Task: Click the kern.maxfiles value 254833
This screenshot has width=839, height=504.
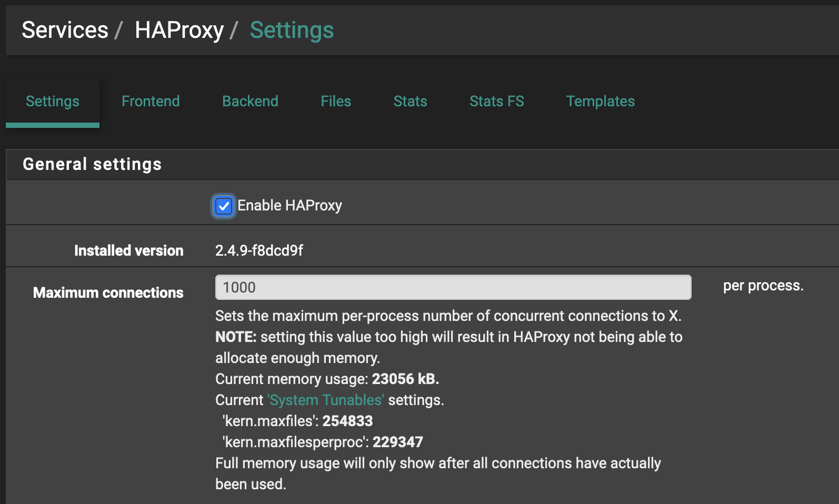Action: coord(347,421)
